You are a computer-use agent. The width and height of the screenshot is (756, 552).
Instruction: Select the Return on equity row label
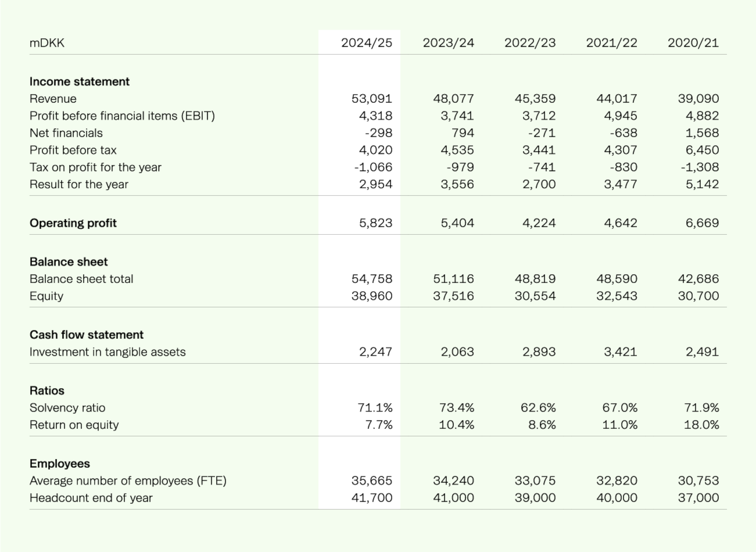point(74,425)
